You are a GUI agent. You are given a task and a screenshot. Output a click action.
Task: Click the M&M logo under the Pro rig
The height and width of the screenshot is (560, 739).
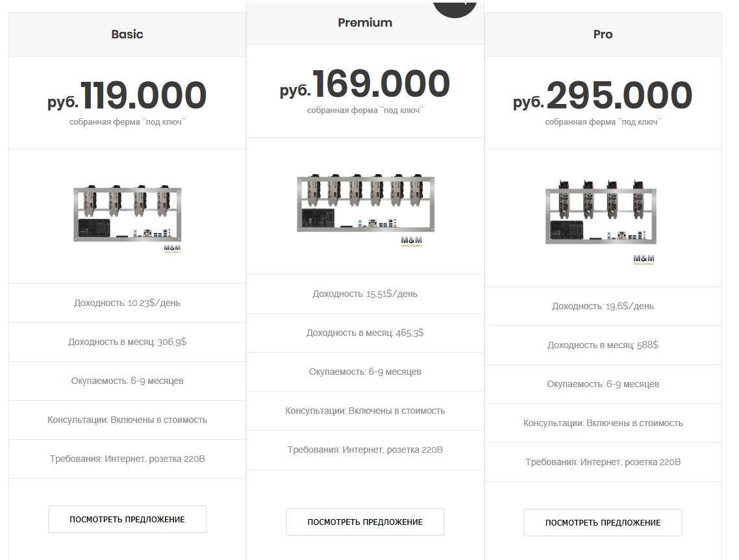coord(644,259)
